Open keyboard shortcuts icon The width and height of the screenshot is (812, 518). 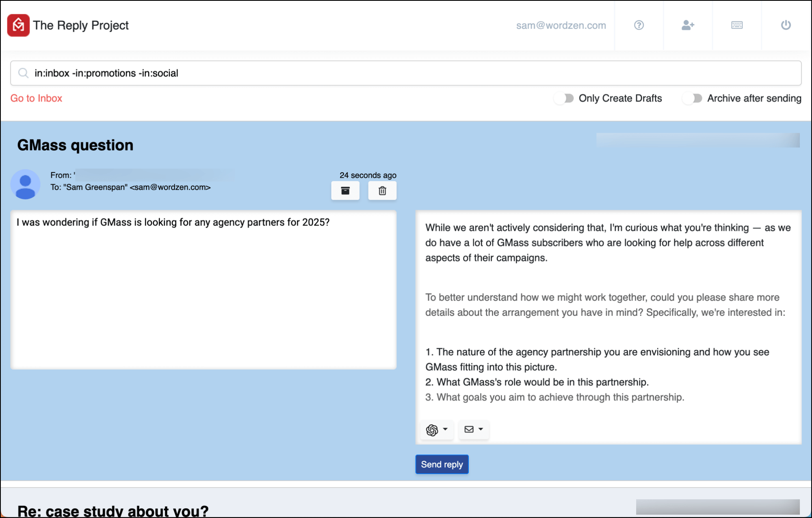click(x=737, y=25)
